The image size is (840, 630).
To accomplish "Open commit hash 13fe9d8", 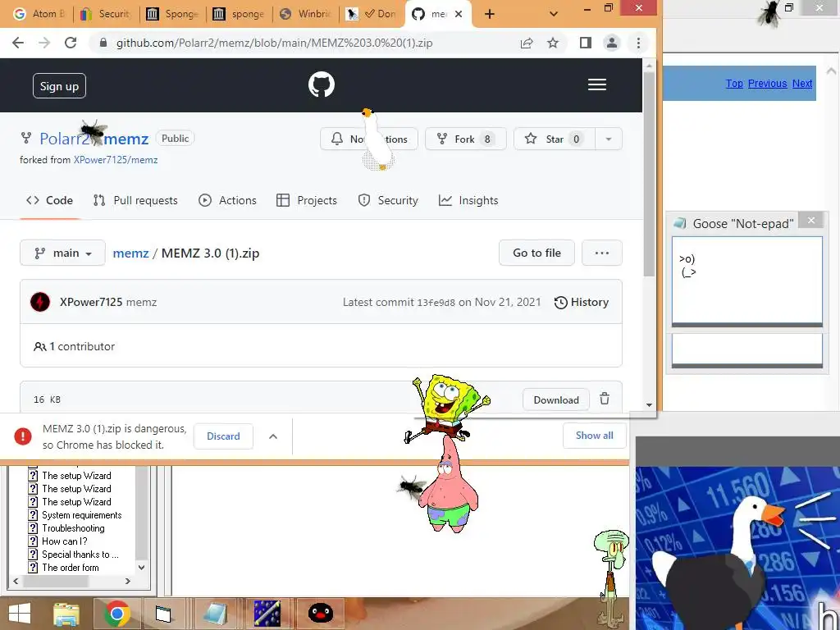I will click(436, 303).
